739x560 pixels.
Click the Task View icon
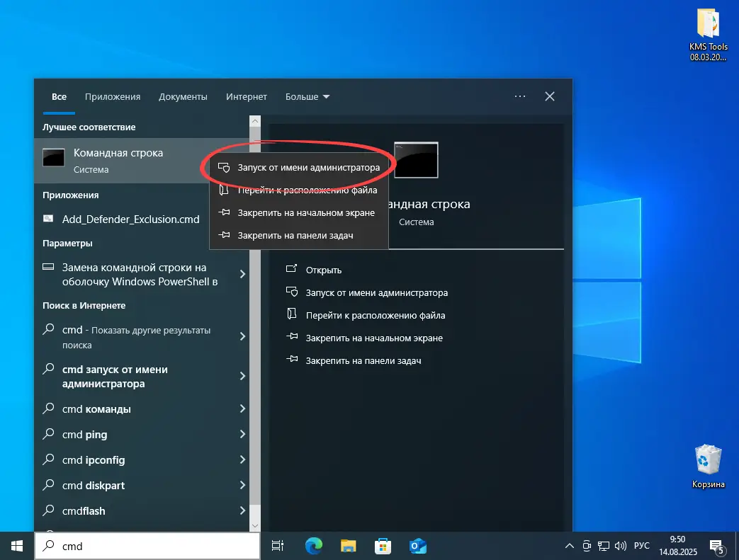pos(278,546)
